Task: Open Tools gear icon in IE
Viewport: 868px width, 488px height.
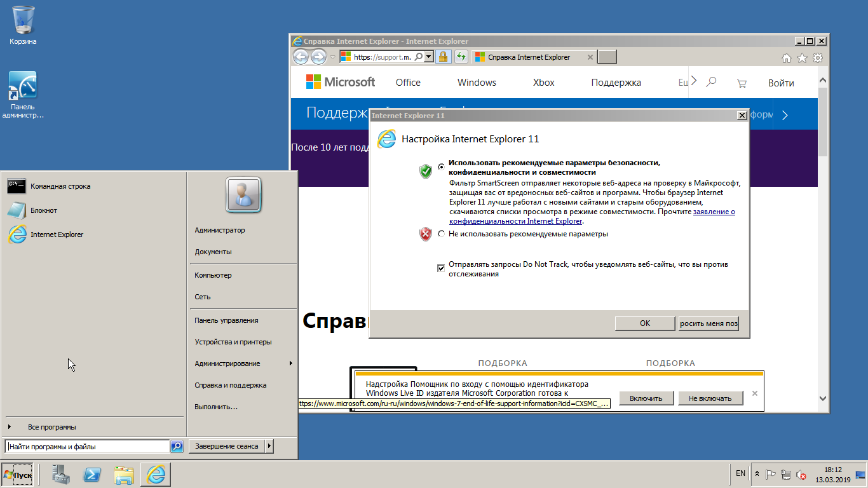Action: [818, 58]
